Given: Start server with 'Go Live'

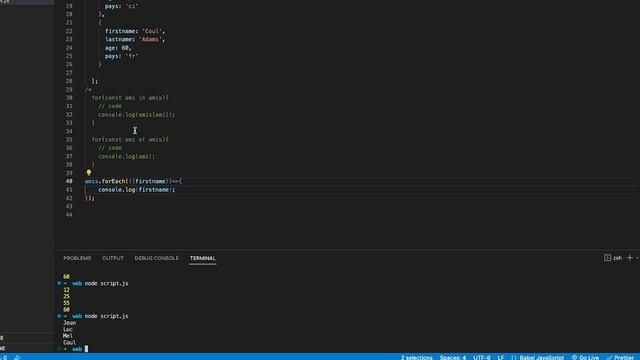Looking at the screenshot, I should [585, 357].
